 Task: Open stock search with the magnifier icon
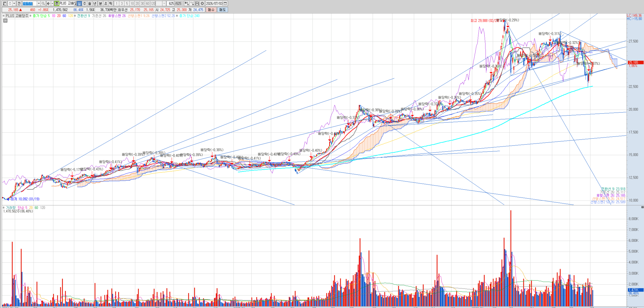point(43,3)
